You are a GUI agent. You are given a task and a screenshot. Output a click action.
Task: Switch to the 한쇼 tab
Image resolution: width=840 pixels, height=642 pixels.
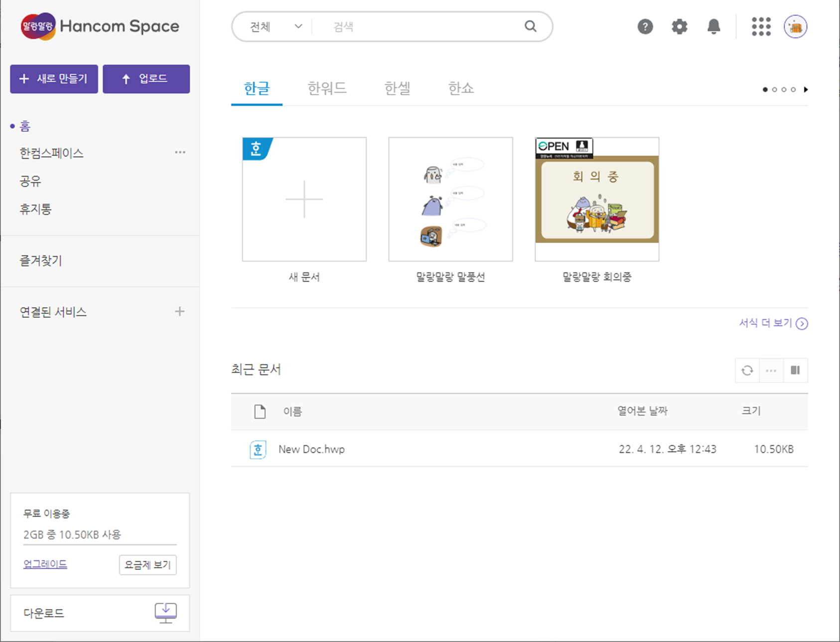pos(461,89)
